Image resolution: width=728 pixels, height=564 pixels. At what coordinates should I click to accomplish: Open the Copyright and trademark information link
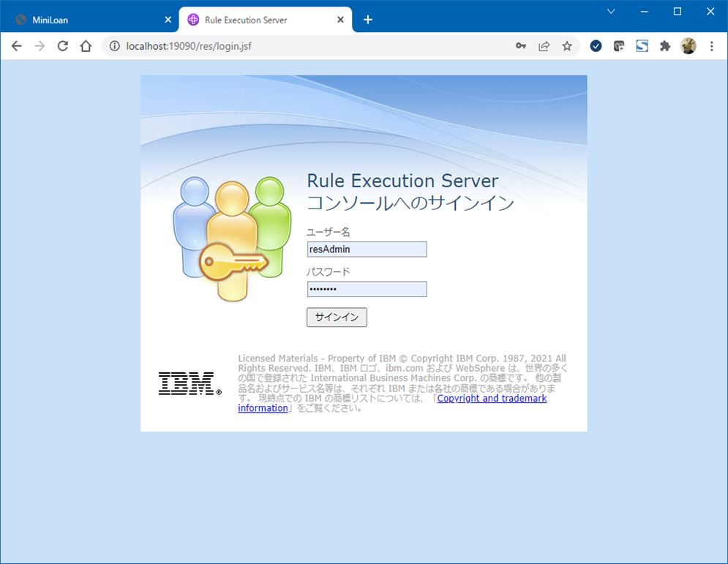(x=492, y=398)
